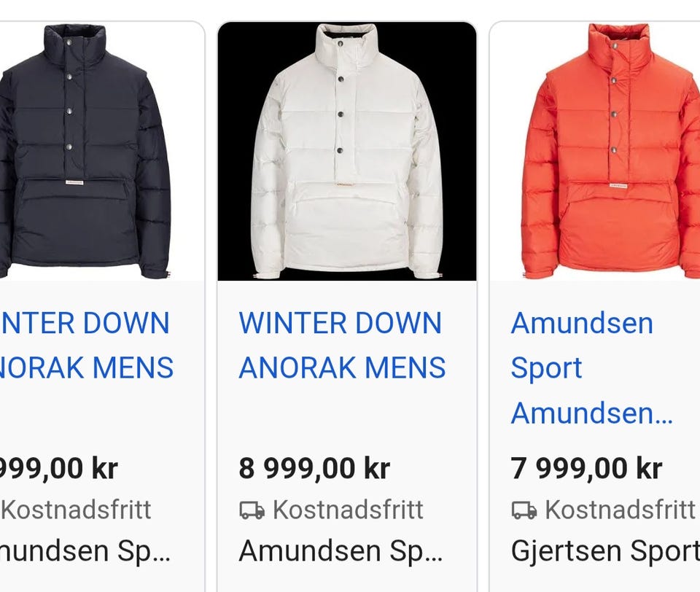700x592 pixels.
Task: Click the delivery truck icon under 7 999,00 kr
Action: tap(524, 510)
